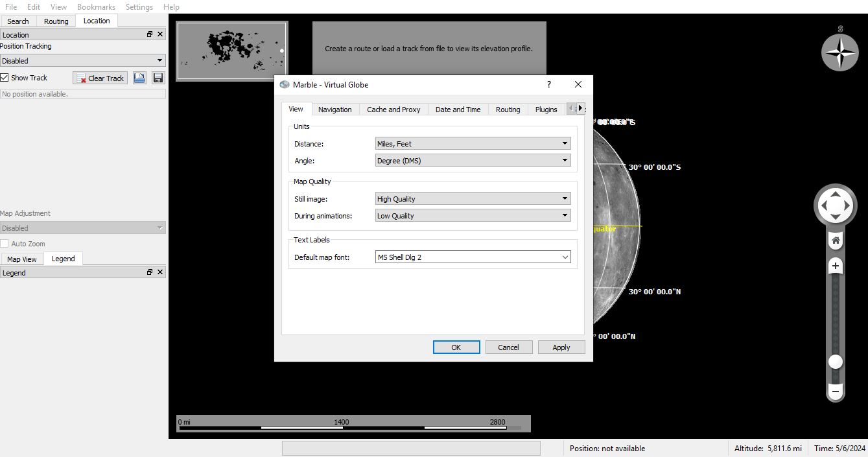Open the Map Adjustment dropdown
Screen dimensions: 868x457
83,228
